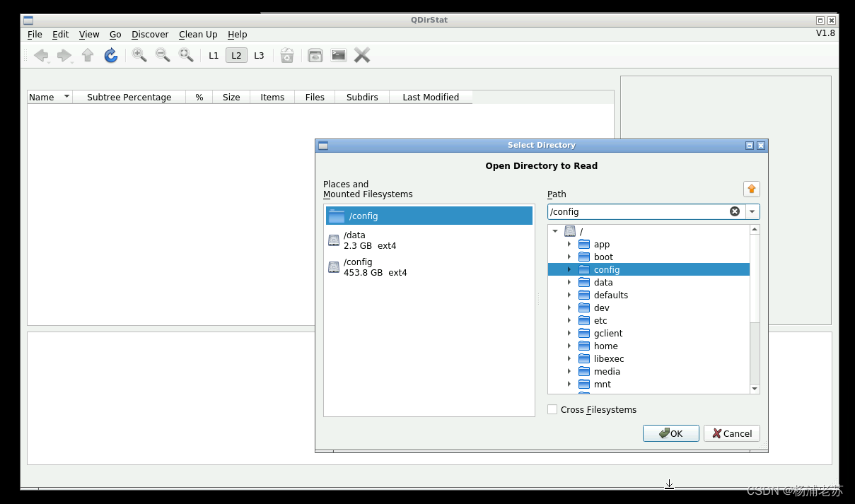855x504 pixels.
Task: Click the go up orange arrow in dialog
Action: point(752,189)
